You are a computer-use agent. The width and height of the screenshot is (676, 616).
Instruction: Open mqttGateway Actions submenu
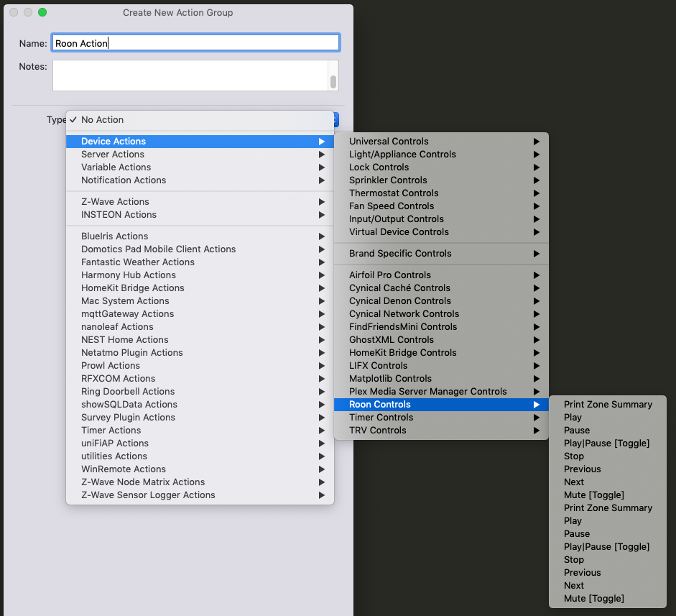coord(200,314)
